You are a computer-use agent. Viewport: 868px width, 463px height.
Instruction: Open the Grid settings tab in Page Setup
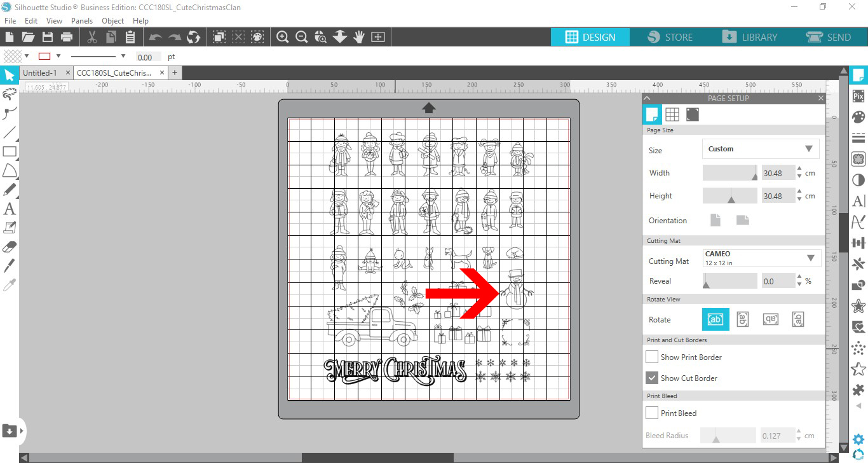pyautogui.click(x=672, y=114)
